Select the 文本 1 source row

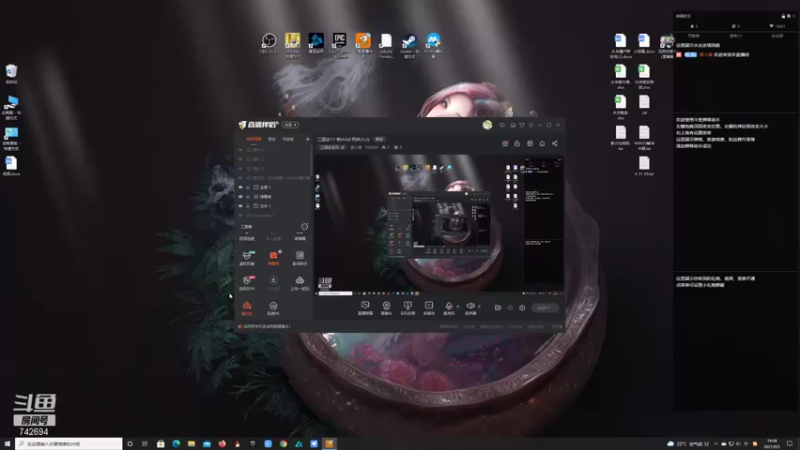pos(273,206)
